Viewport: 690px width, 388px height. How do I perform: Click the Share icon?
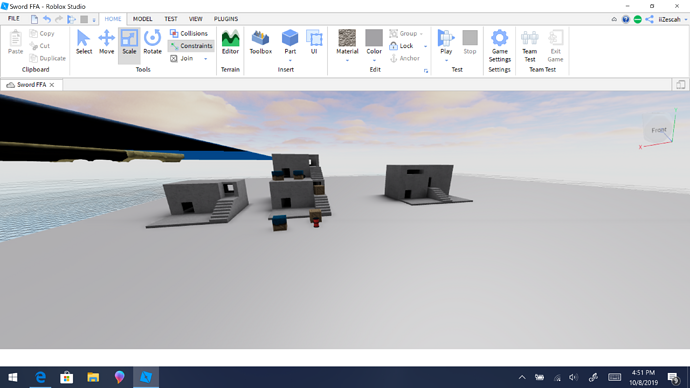pos(650,19)
